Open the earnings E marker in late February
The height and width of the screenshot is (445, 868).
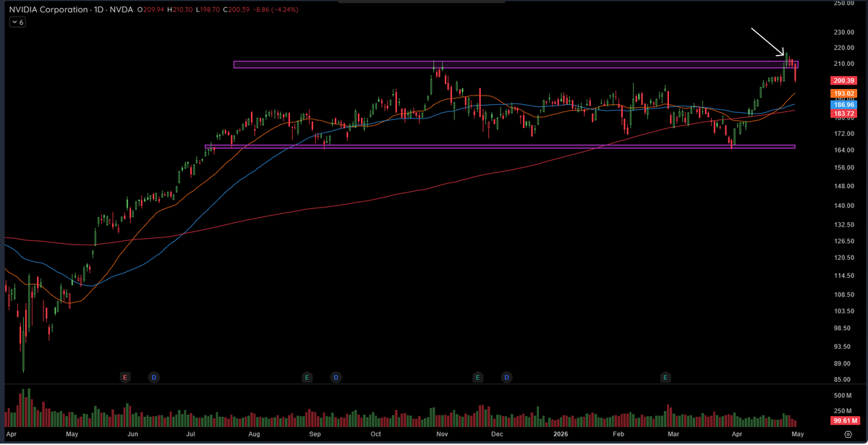click(x=665, y=377)
